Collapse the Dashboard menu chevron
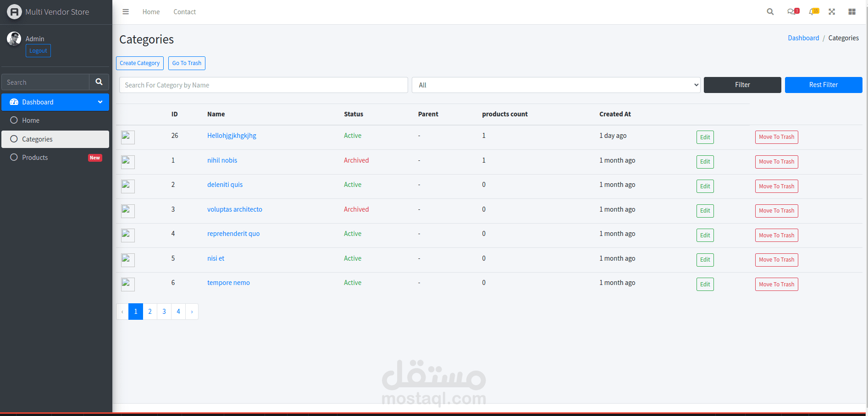Image resolution: width=868 pixels, height=416 pixels. click(100, 102)
